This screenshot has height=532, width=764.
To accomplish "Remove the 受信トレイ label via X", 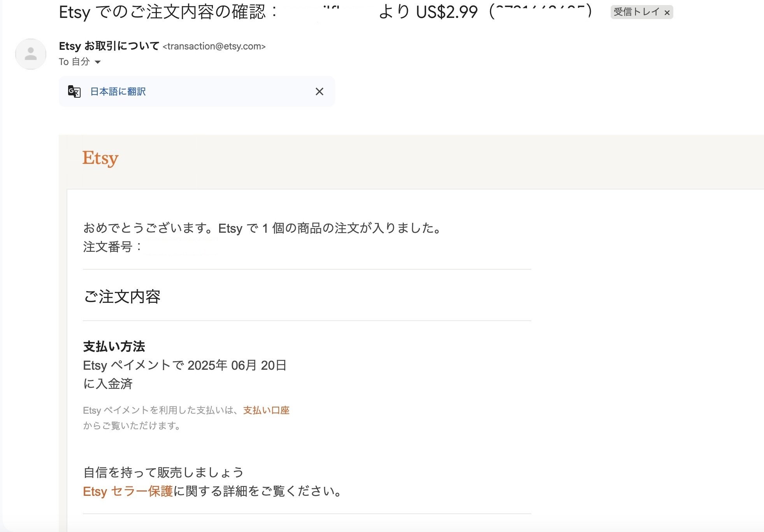I will coord(667,13).
